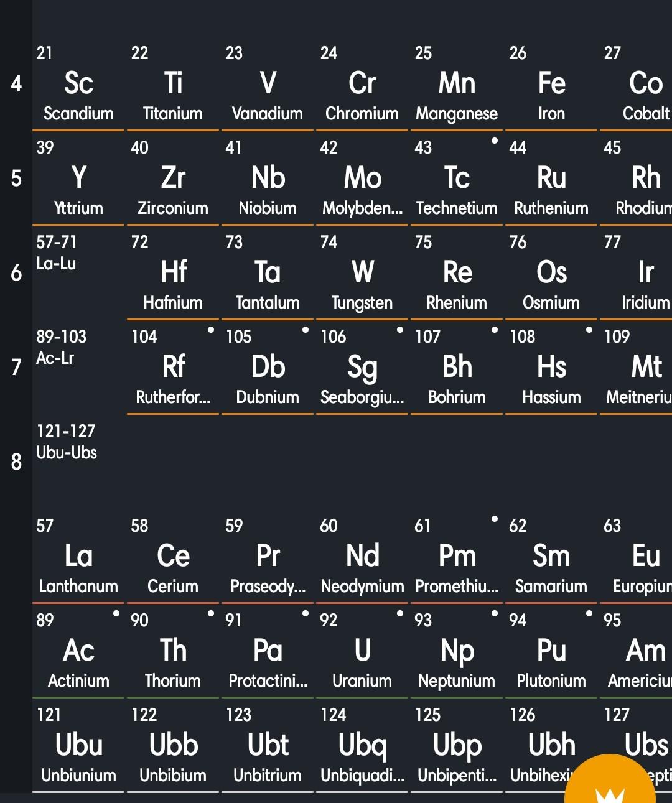Select the Seaborgium (Sg) element cell
The height and width of the screenshot is (803, 672).
pyautogui.click(x=362, y=369)
